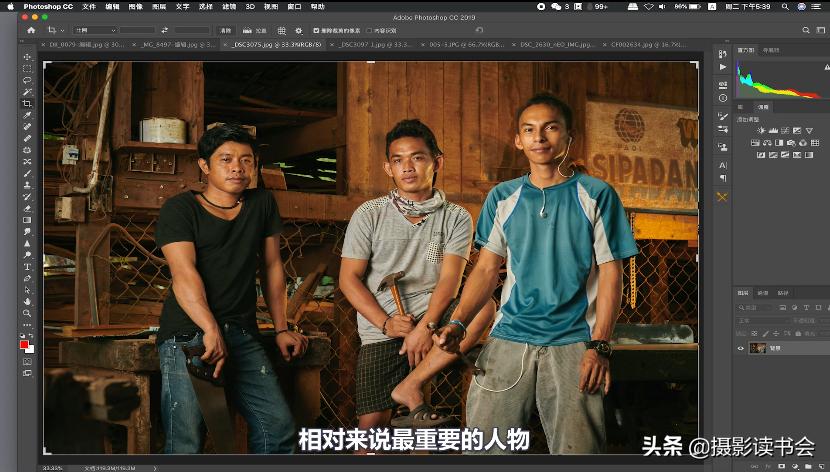Image resolution: width=830 pixels, height=472 pixels.
Task: Open layer filter kind dropdown
Action: click(756, 307)
